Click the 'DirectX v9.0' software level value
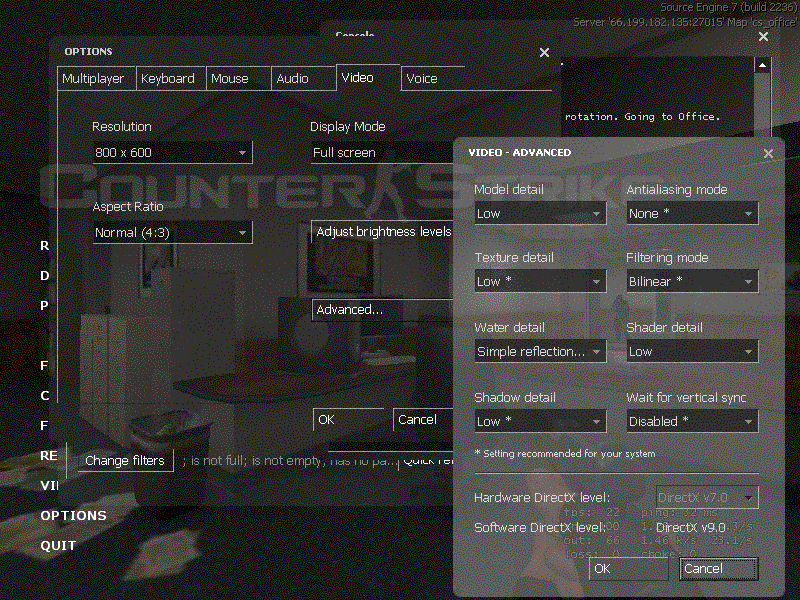 691,528
